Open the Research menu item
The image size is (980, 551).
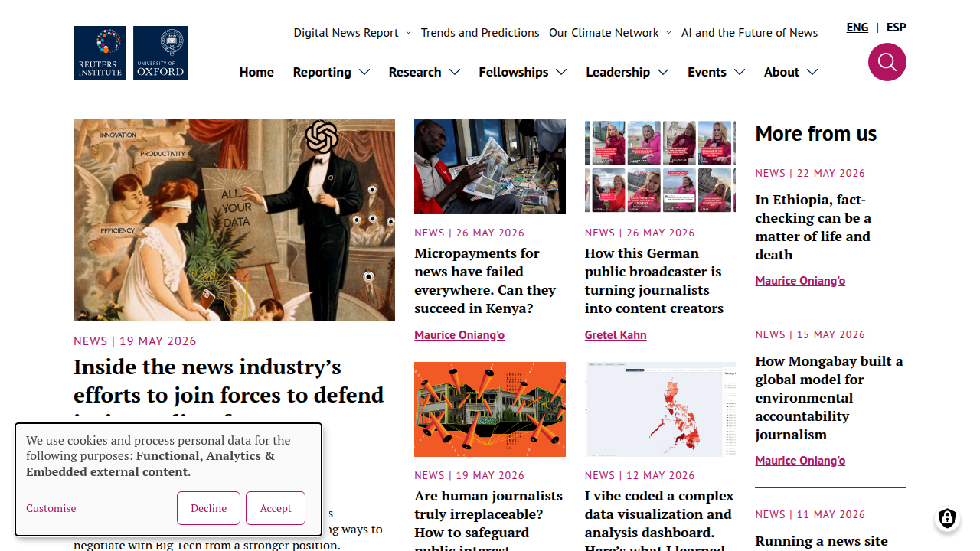(414, 72)
